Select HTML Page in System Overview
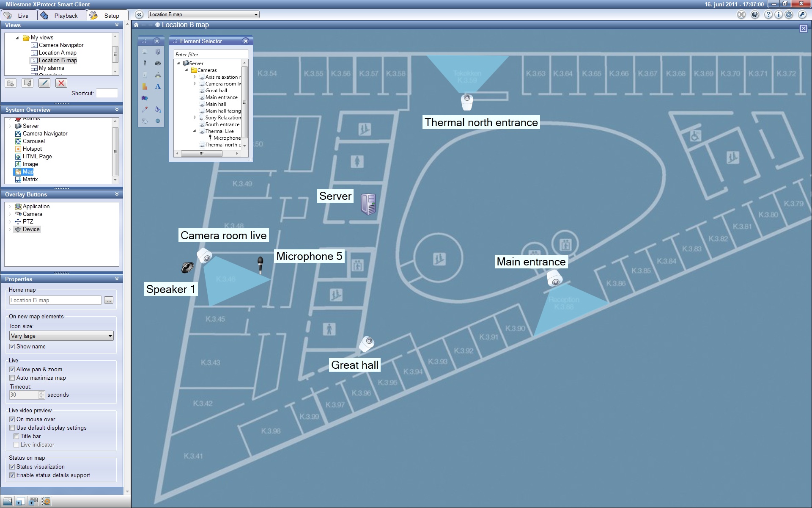Screen dimensions: 812x508 pyautogui.click(x=37, y=157)
